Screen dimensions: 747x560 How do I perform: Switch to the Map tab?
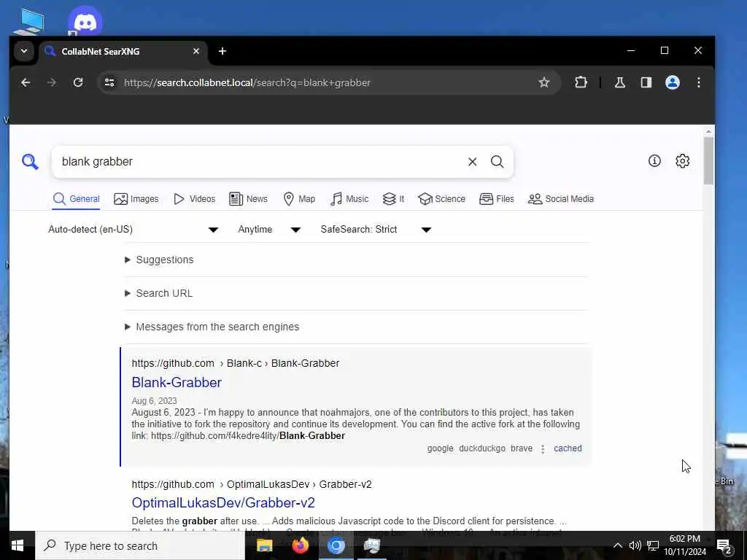coord(299,199)
